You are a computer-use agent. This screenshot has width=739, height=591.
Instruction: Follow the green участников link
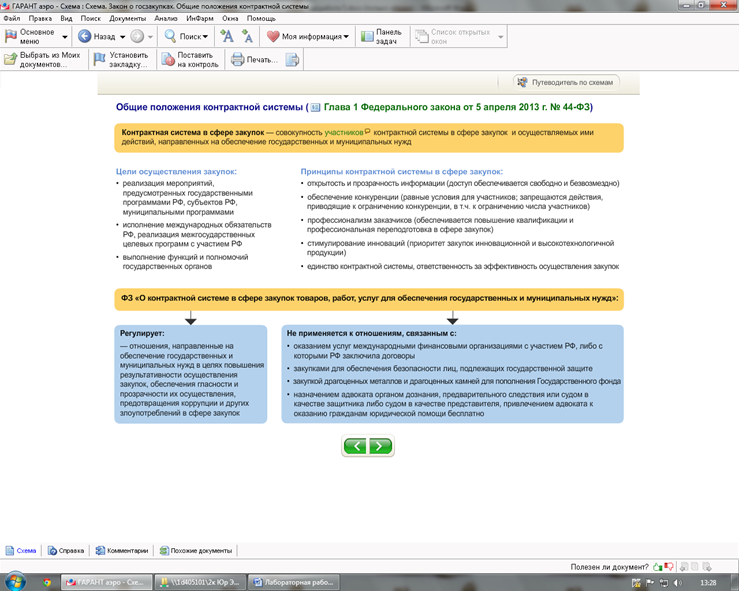[x=344, y=132]
